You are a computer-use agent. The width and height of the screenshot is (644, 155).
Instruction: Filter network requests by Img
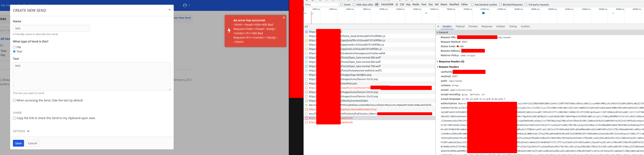coord(408,5)
